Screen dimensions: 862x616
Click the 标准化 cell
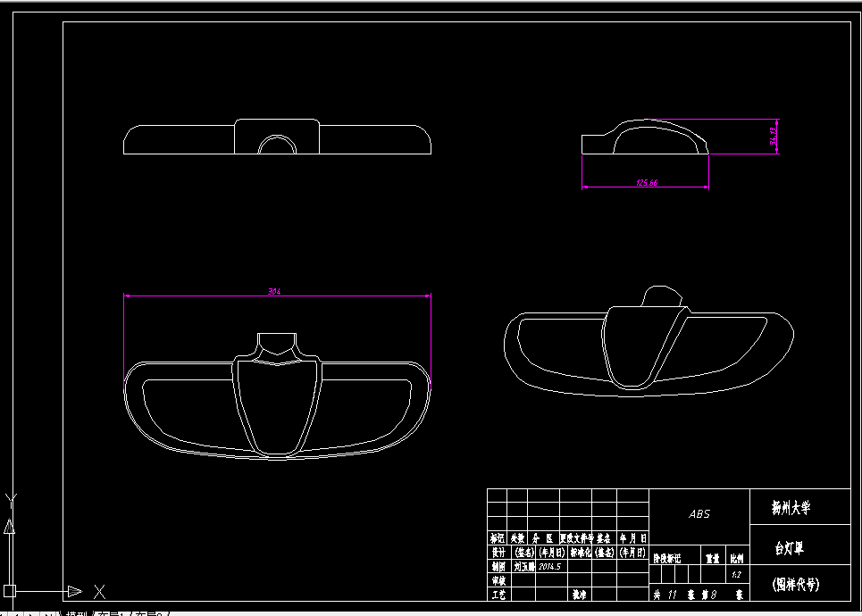point(580,553)
